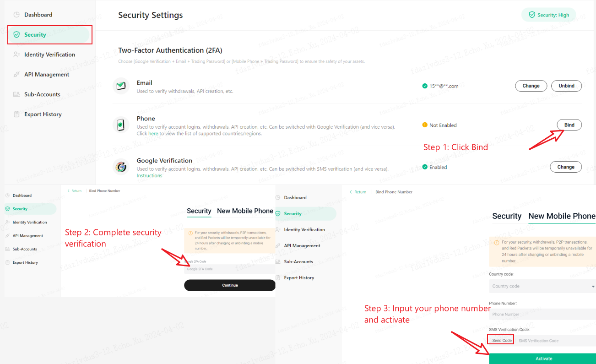Click the Send Code button

[502, 341]
